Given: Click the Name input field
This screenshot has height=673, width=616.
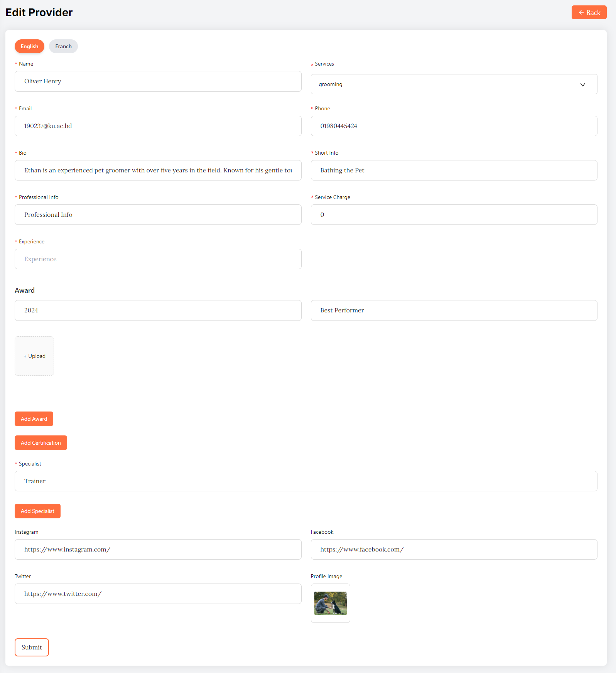Looking at the screenshot, I should tap(158, 81).
